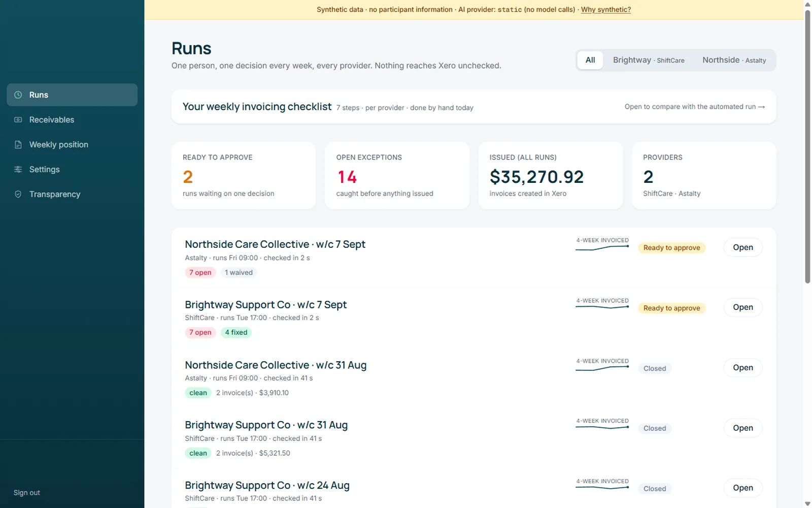The height and width of the screenshot is (508, 812).
Task: Click the Providers stat card
Action: pyautogui.click(x=704, y=175)
